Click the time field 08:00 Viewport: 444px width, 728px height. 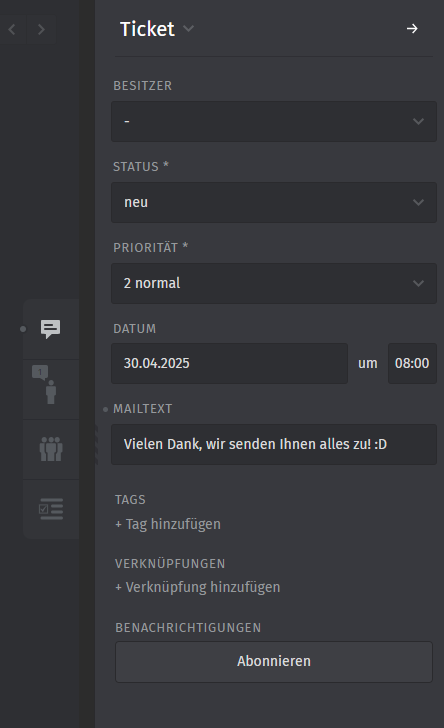tap(412, 364)
